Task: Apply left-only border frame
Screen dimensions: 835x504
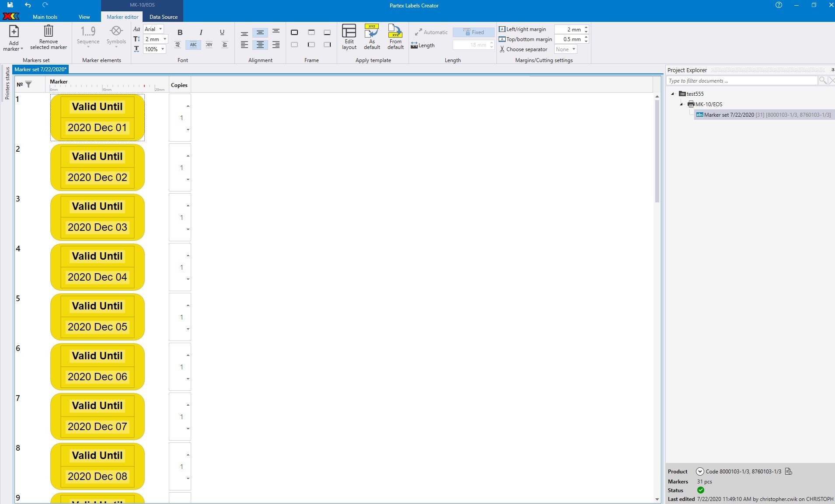Action: click(311, 45)
